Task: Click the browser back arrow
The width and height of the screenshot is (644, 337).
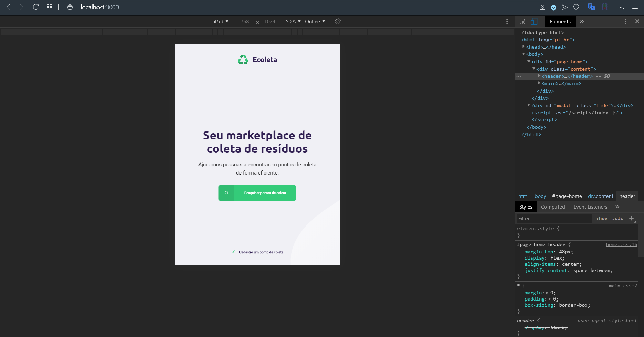Action: (x=8, y=7)
